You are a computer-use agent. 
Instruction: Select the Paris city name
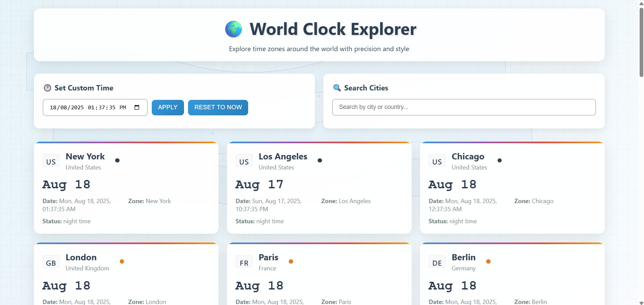[268, 257]
